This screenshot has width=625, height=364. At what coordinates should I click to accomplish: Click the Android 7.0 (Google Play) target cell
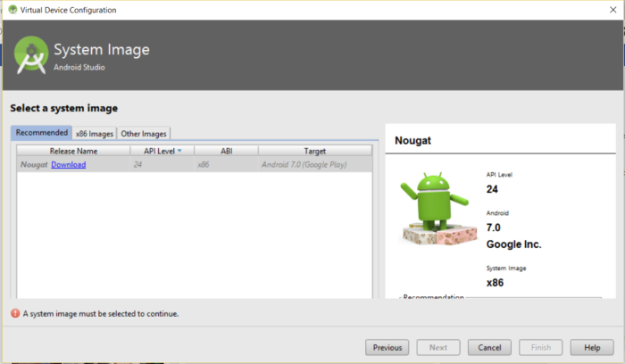(x=315, y=164)
